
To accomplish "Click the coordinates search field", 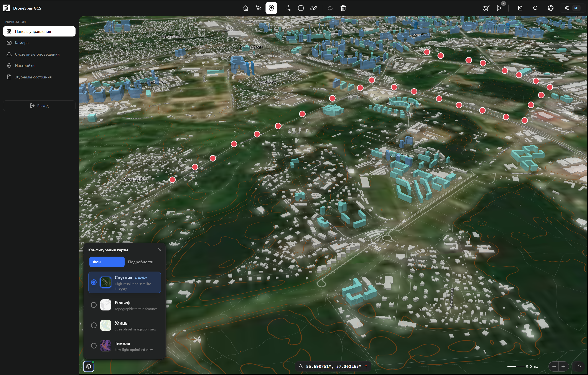I will coord(333,366).
